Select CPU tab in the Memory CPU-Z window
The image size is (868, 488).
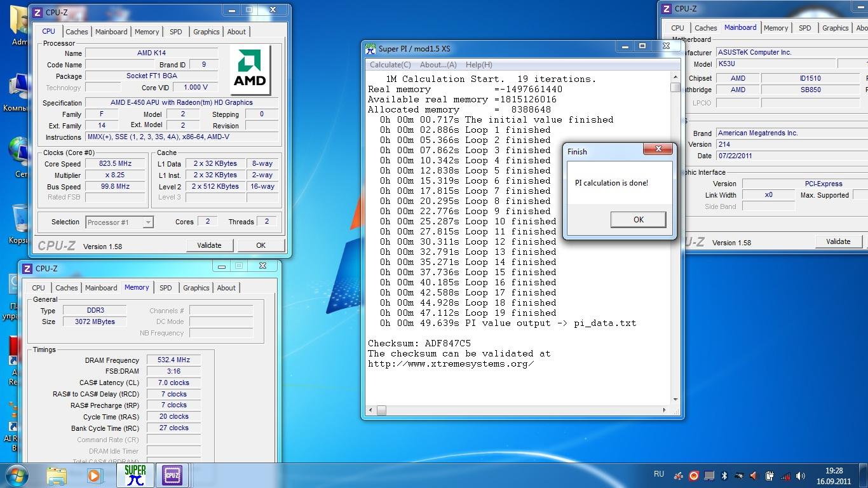pyautogui.click(x=39, y=288)
